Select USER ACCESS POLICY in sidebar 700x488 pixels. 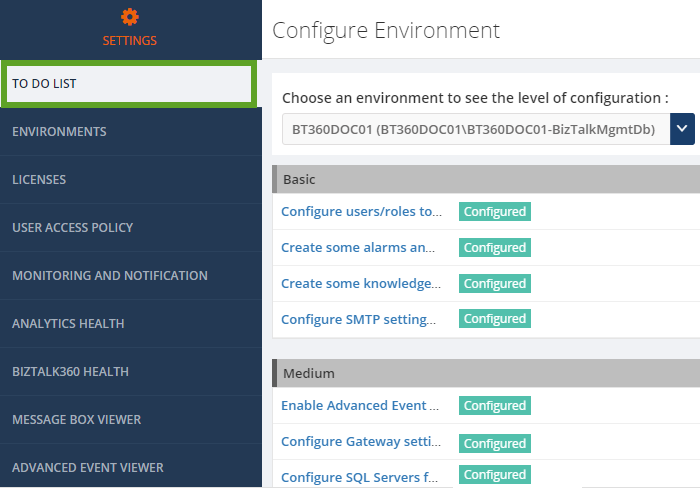[x=131, y=227]
